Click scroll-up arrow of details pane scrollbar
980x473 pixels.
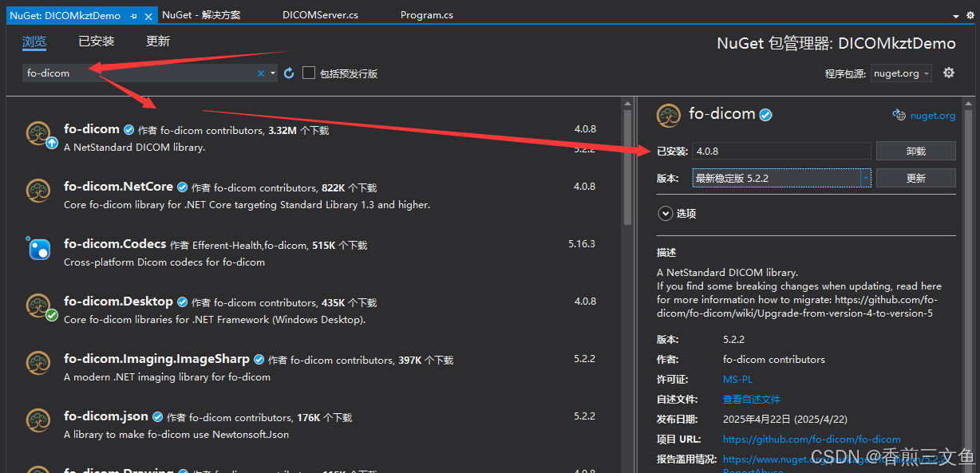point(968,102)
